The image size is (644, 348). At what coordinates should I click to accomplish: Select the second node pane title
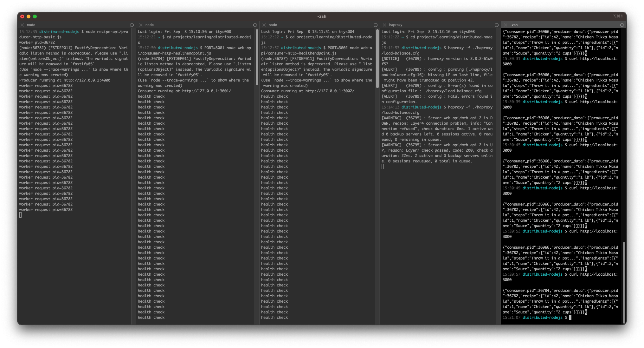click(x=150, y=25)
